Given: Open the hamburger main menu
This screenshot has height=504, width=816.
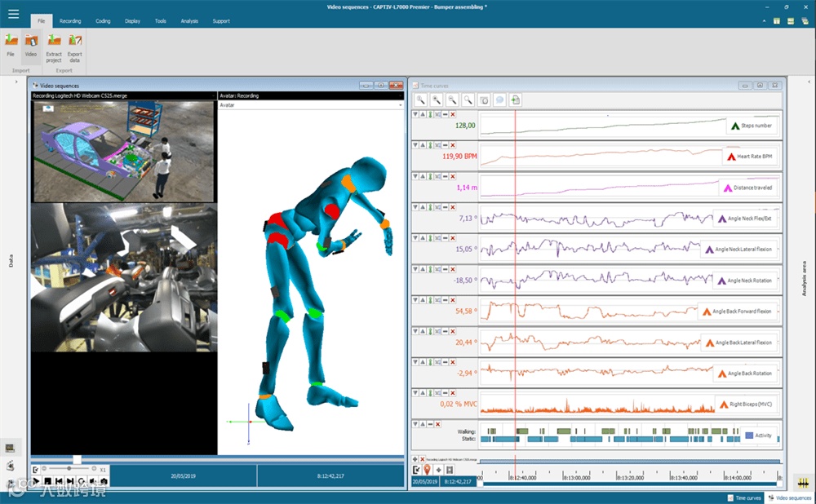Looking at the screenshot, I should (x=13, y=14).
